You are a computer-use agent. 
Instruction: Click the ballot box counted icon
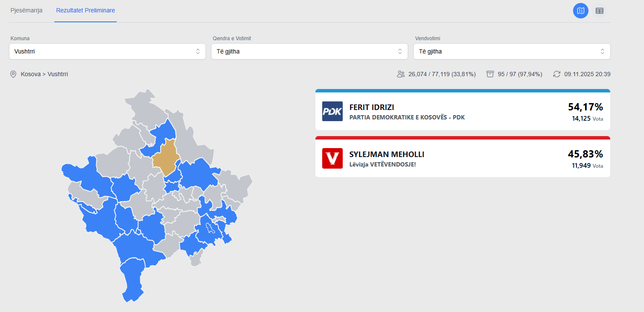click(x=490, y=74)
